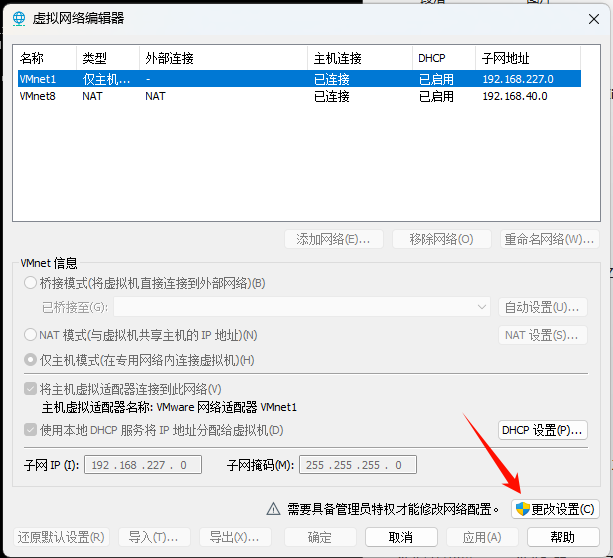Viewport: 613px width, 558px height.
Task: Click subnet address 192.168.40.0 cell
Action: click(x=515, y=96)
